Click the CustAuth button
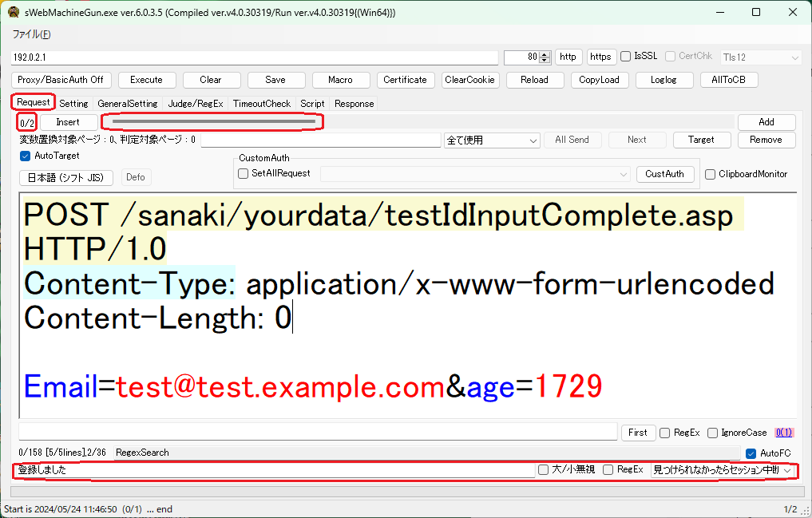Screen dimensions: 812x518 coord(665,174)
